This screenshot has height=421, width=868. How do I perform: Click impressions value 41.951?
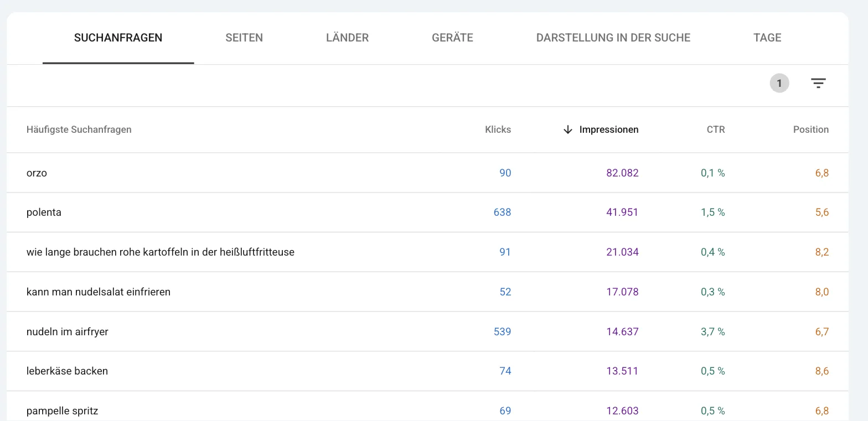pos(622,212)
